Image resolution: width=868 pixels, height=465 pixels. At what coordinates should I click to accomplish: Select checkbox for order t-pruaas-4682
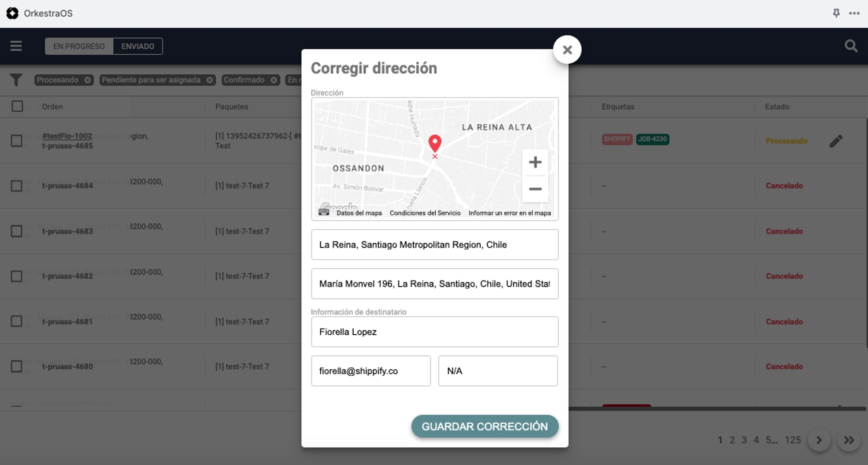[x=16, y=276]
